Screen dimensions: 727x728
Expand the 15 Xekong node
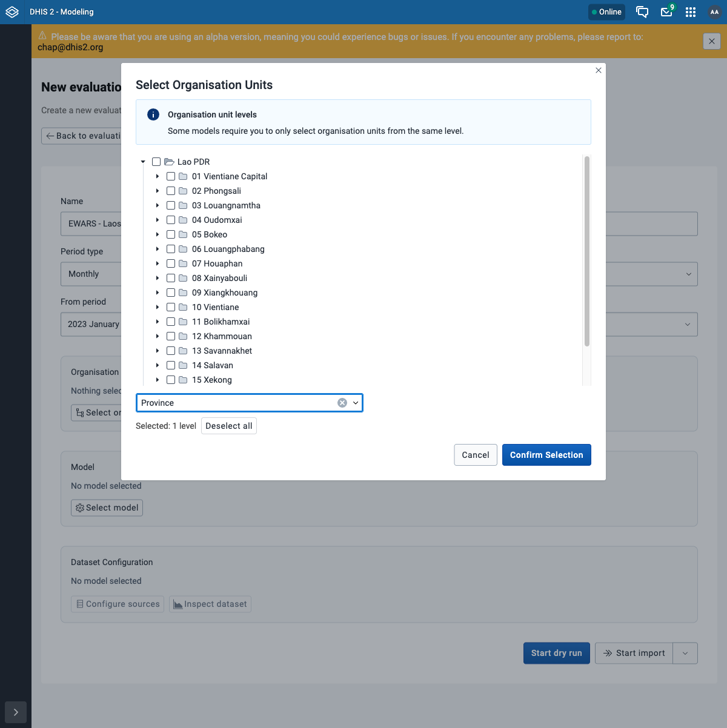pyautogui.click(x=158, y=380)
